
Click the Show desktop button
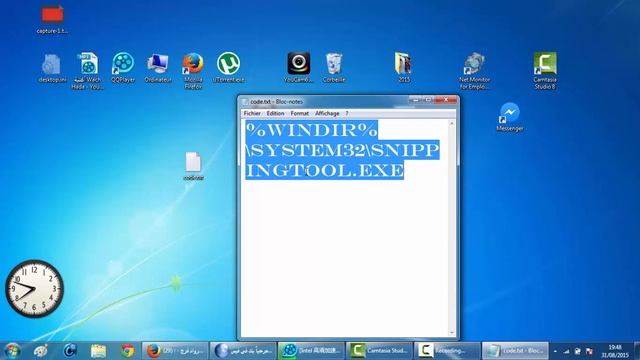click(637, 351)
